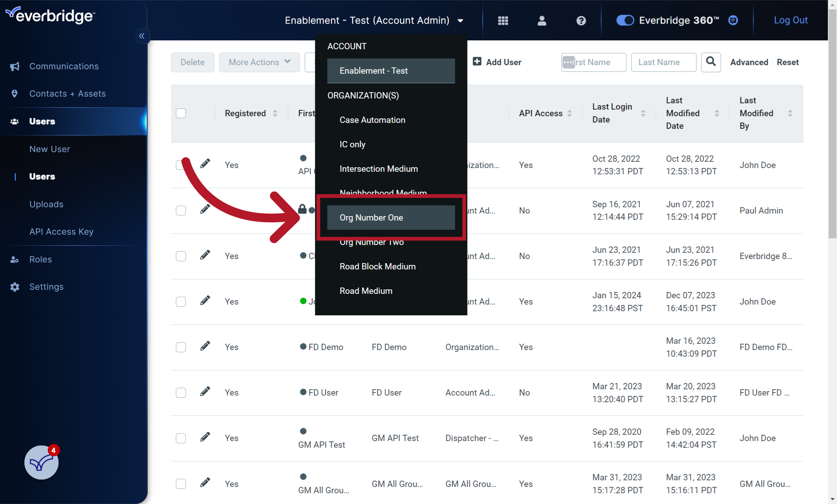Open the user profile icon
This screenshot has width=837, height=504.
point(542,20)
